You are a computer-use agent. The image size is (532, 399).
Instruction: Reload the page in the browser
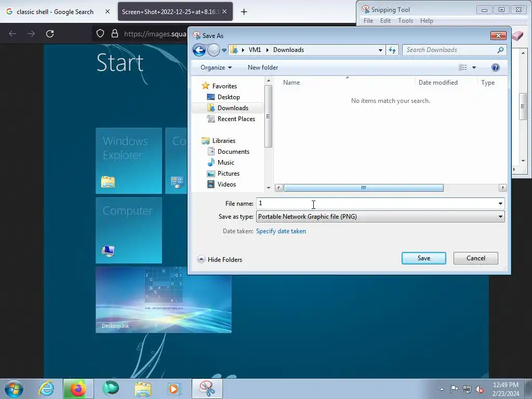50,34
